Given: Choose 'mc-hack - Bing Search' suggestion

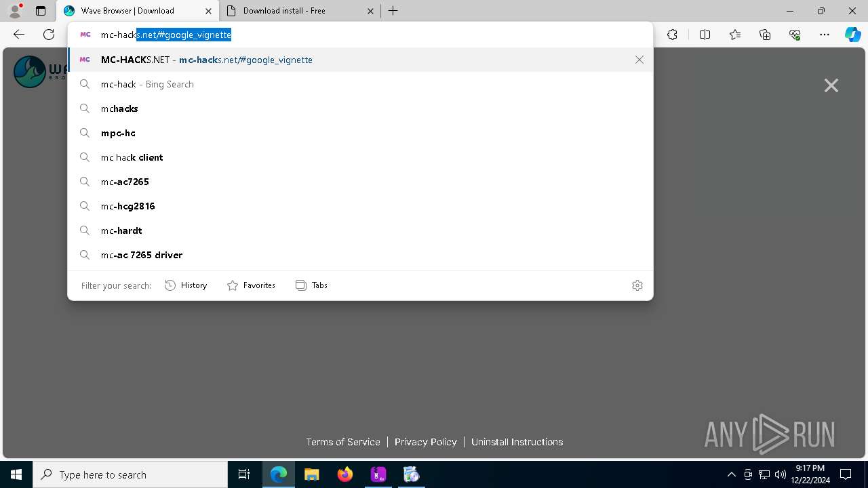Looking at the screenshot, I should (x=360, y=84).
